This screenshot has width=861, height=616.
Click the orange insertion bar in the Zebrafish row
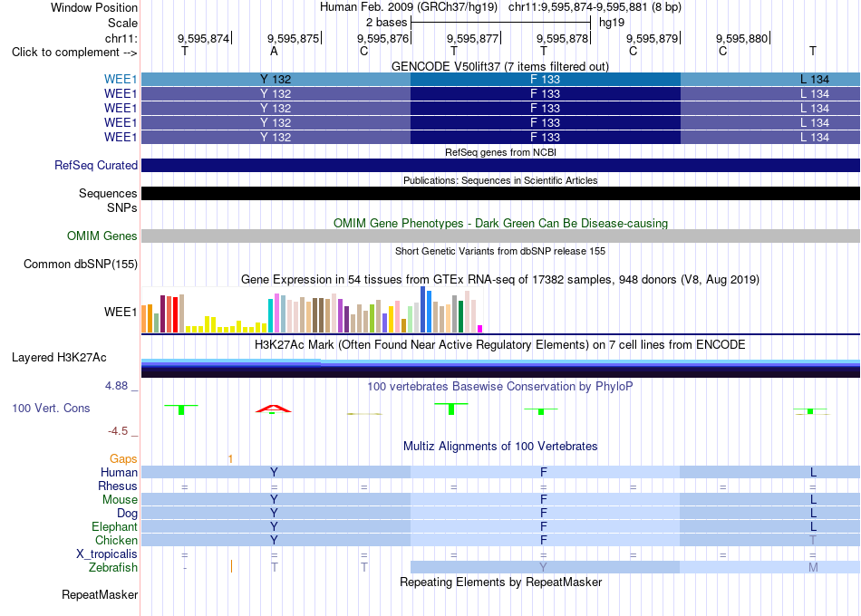231,566
